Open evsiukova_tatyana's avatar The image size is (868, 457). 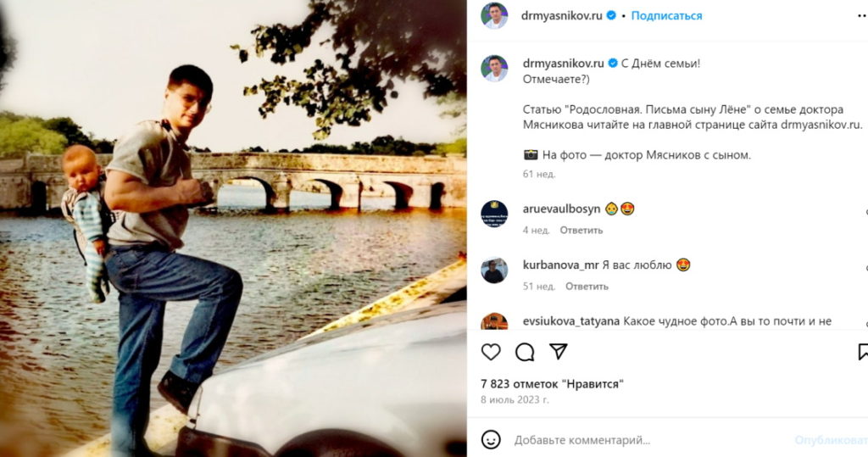(x=494, y=322)
